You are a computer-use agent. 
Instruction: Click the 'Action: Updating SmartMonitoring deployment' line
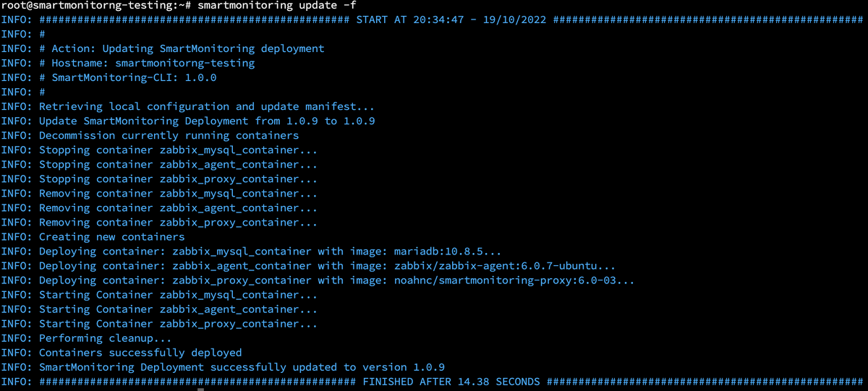pyautogui.click(x=182, y=48)
